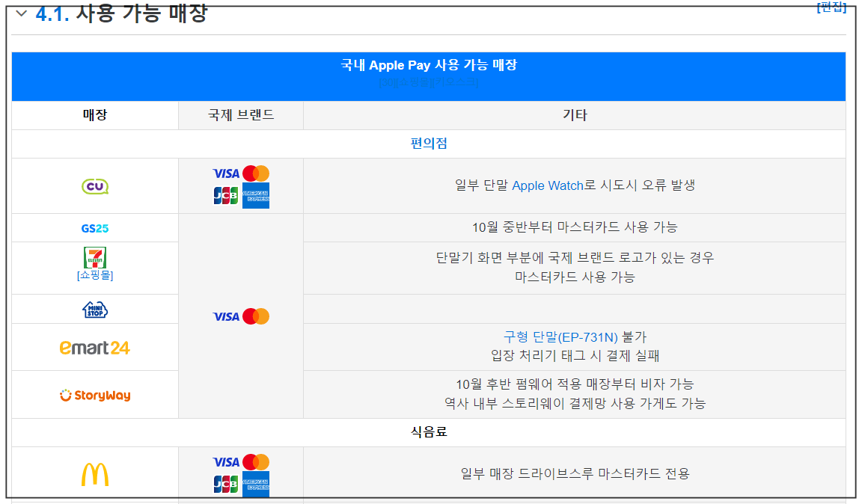Click the VISA logo in the McDonald's row
Viewport: 862px width, 504px height.
(x=226, y=462)
